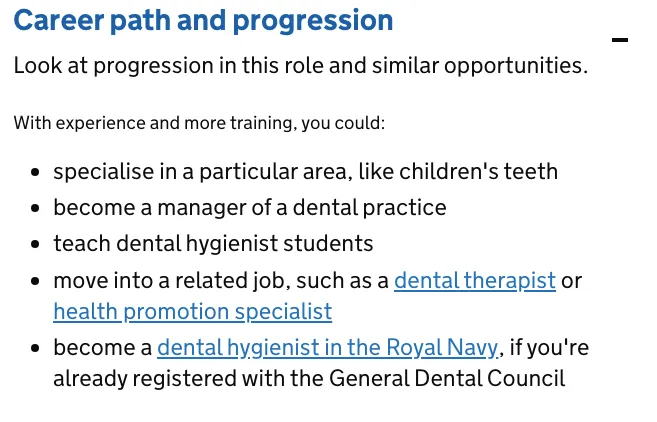Select 'become a manager of a dental practice'
The width and height of the screenshot is (657, 422).
[x=250, y=207]
